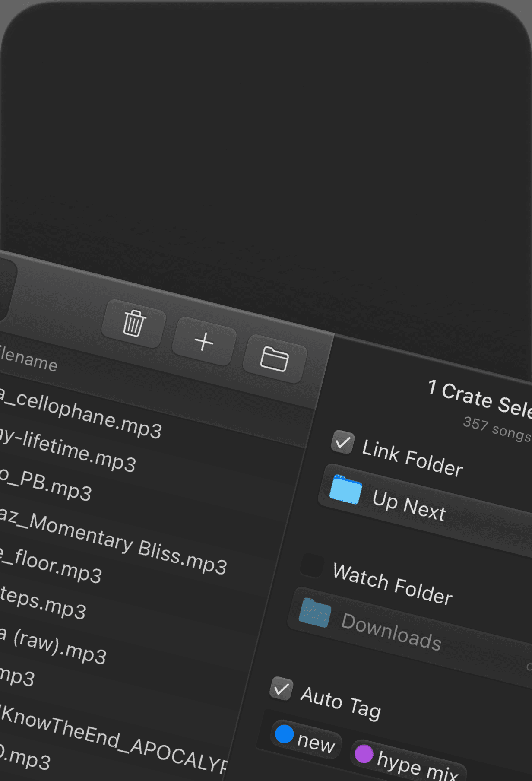Select the blue 'new' tag

point(306,739)
